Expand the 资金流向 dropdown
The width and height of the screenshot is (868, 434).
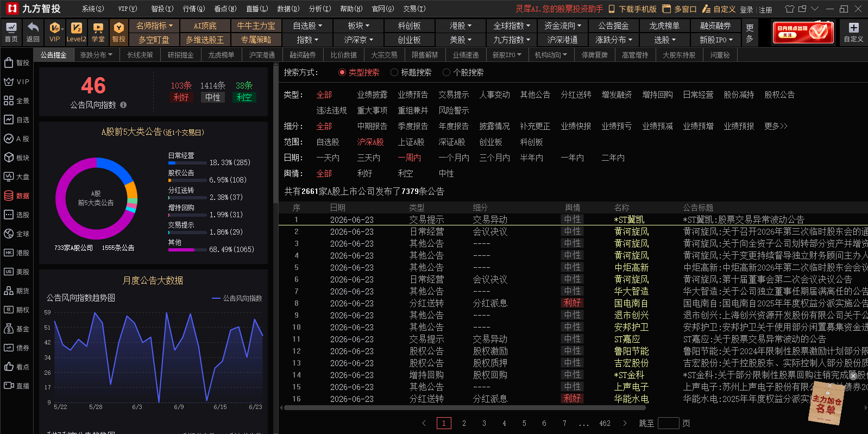click(563, 26)
